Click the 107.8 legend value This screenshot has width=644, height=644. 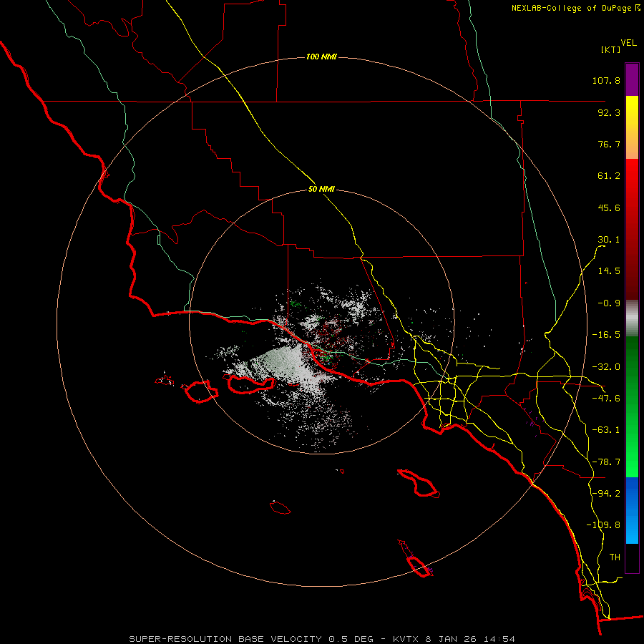[x=606, y=80]
